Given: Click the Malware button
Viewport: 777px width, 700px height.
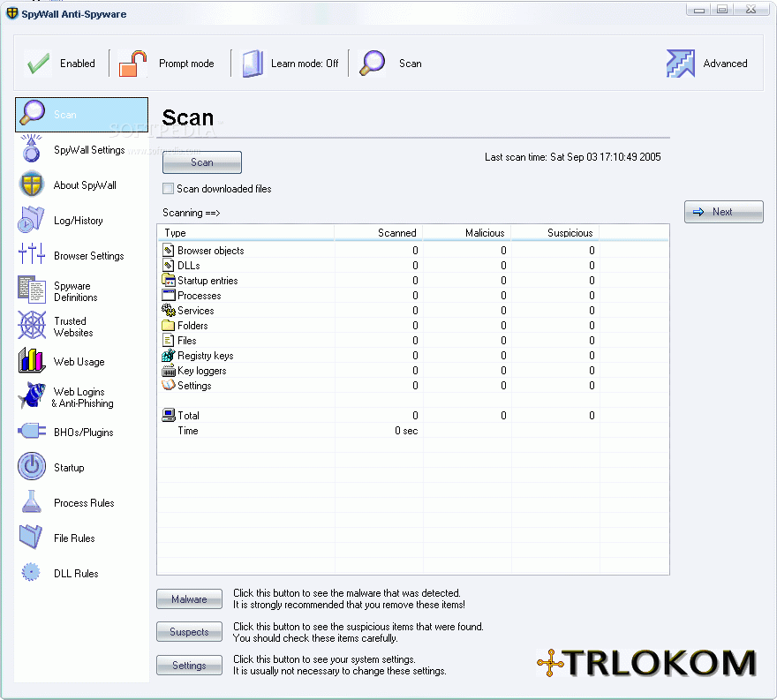Looking at the screenshot, I should tap(189, 599).
